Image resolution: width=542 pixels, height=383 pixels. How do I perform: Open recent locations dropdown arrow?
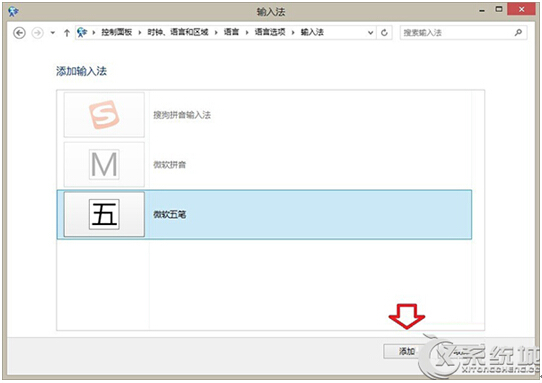53,33
